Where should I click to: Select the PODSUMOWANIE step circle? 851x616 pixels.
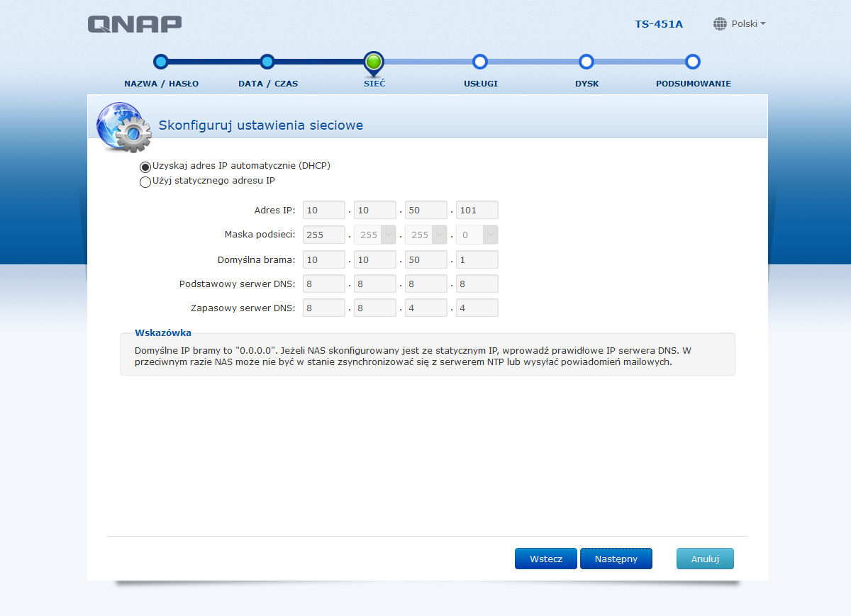point(693,62)
